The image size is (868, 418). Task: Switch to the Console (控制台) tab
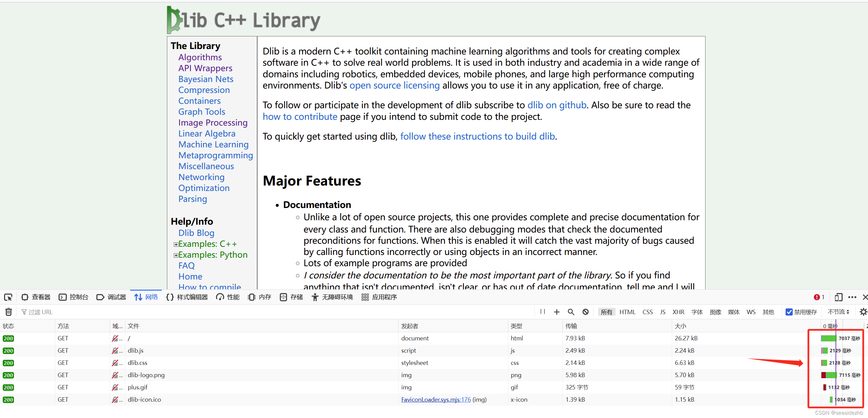tap(74, 297)
